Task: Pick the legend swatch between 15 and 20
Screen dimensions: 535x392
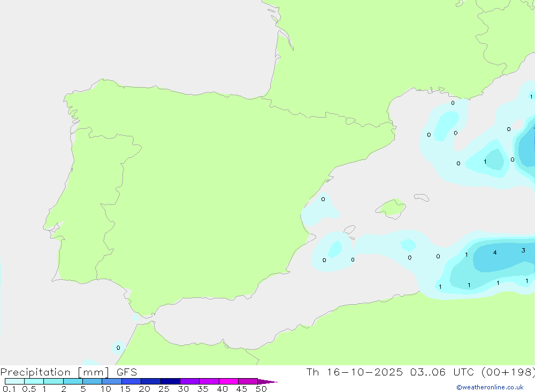Action: (132, 381)
